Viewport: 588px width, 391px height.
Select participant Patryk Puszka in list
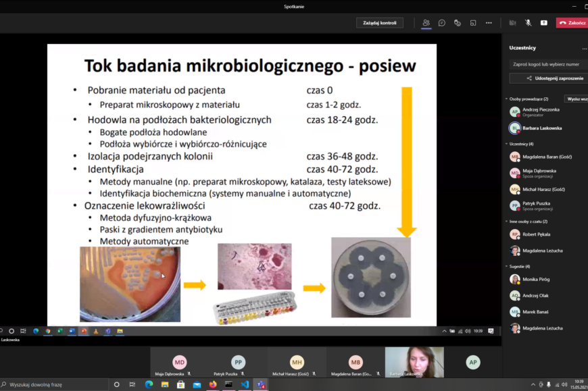click(545, 205)
